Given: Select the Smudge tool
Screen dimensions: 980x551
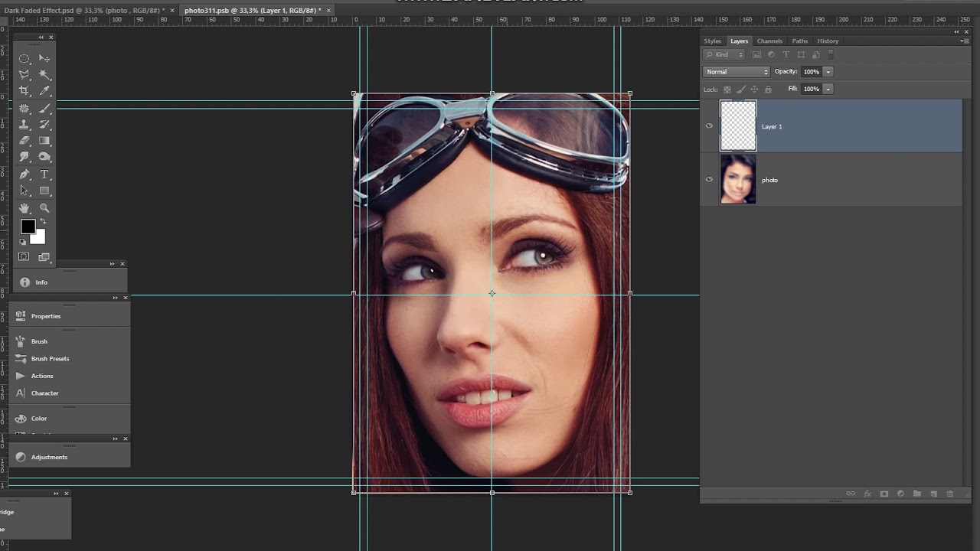Looking at the screenshot, I should [24, 157].
